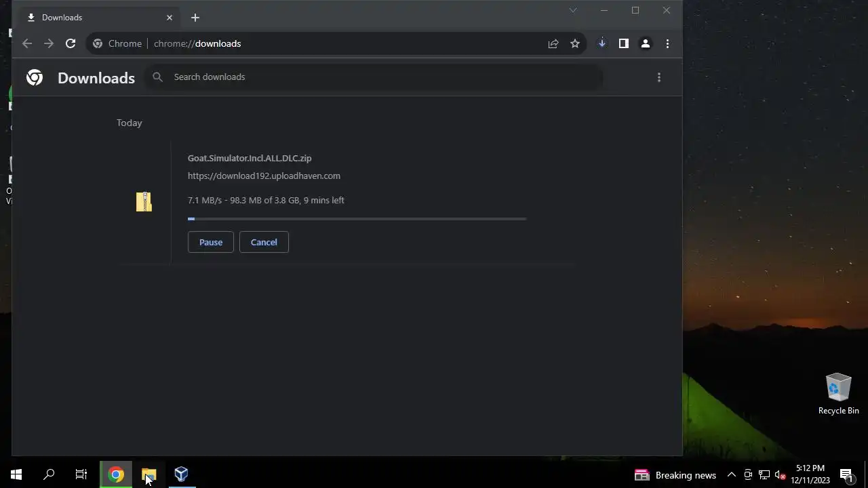Click the search magnifier icon
Image resolution: width=868 pixels, height=488 pixels.
pos(158,77)
